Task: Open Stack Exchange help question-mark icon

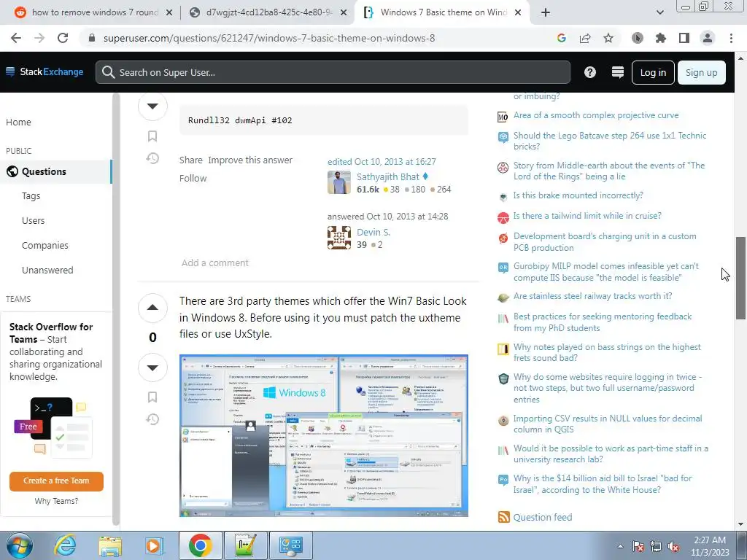Action: click(589, 72)
